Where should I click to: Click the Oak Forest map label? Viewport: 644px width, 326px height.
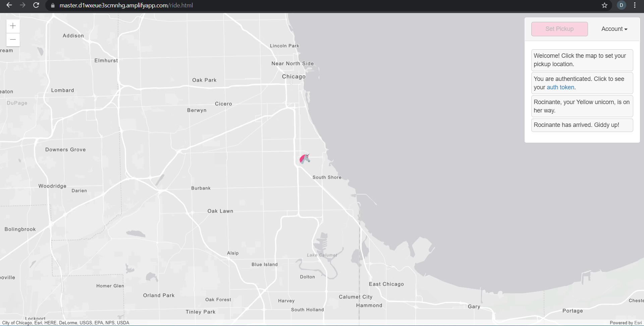(x=218, y=300)
